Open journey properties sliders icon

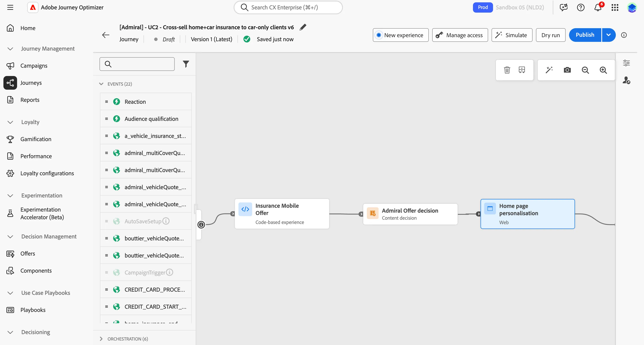point(626,63)
